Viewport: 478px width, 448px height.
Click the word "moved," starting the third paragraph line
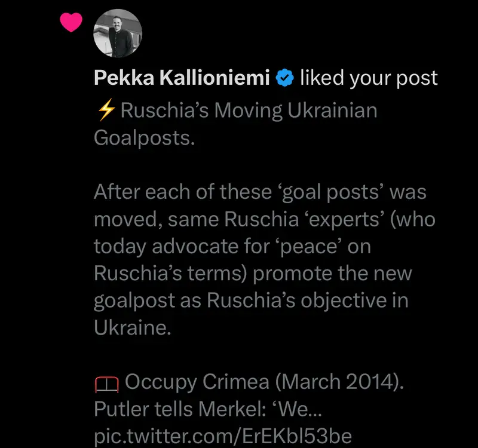pos(128,220)
